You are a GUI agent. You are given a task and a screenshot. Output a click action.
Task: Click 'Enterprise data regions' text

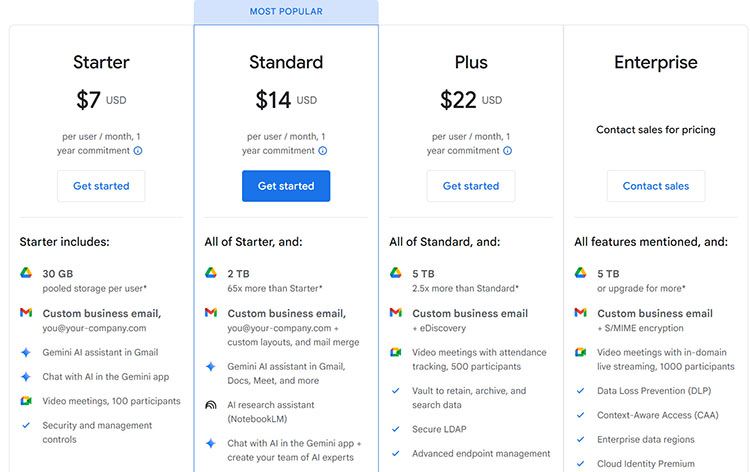click(x=646, y=439)
